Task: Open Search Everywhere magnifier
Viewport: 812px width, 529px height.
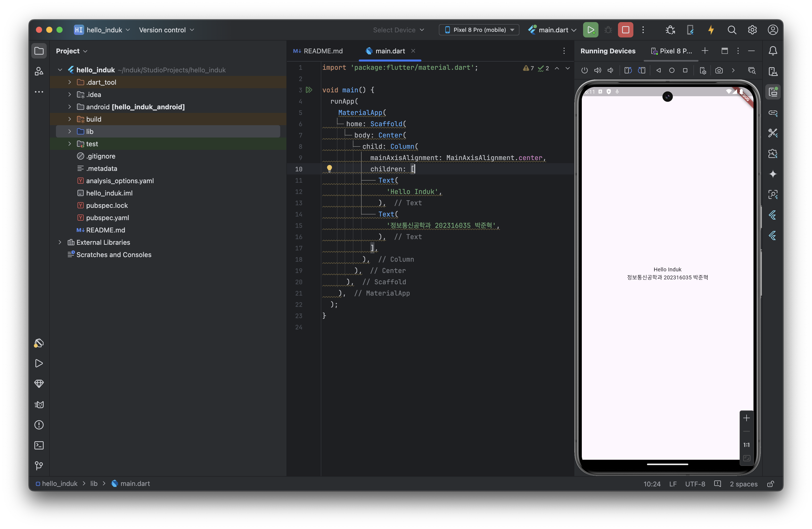Action: (x=731, y=30)
